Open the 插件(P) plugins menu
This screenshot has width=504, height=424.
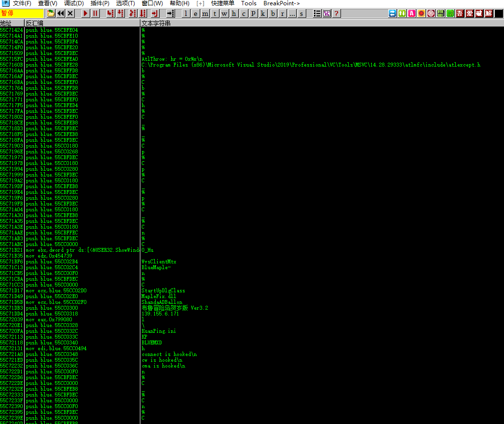tap(100, 3)
